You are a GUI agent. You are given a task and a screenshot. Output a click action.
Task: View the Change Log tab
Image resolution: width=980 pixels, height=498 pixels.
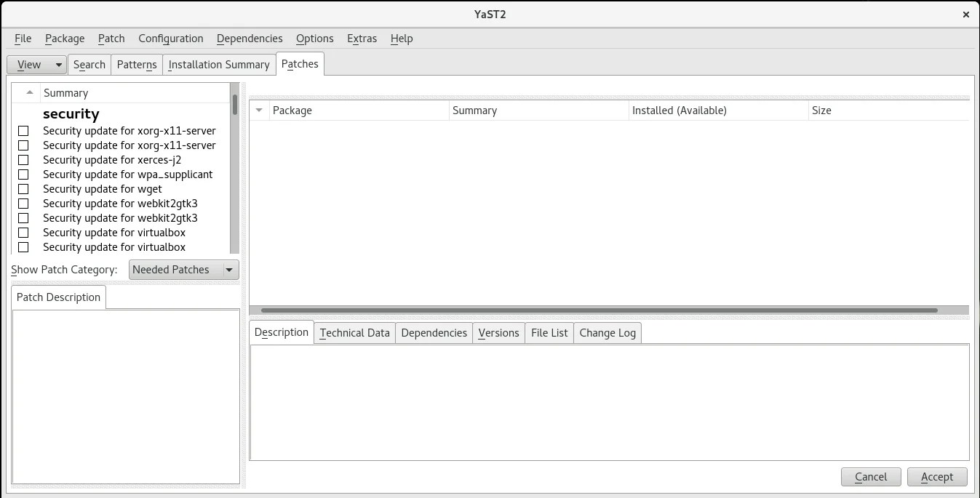pyautogui.click(x=607, y=332)
